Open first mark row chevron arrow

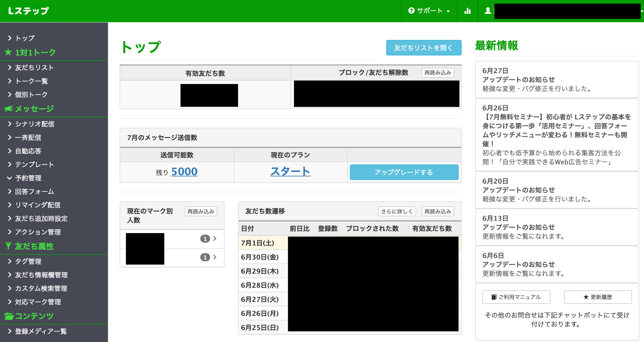pyautogui.click(x=215, y=239)
